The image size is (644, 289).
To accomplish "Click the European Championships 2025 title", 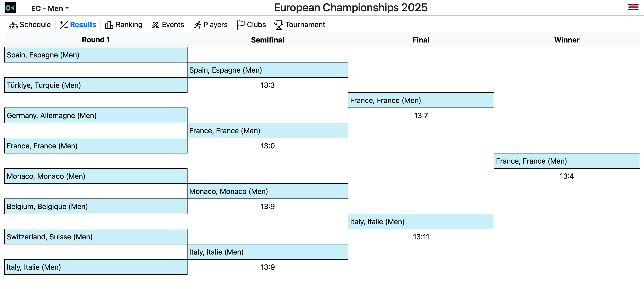I will [350, 8].
